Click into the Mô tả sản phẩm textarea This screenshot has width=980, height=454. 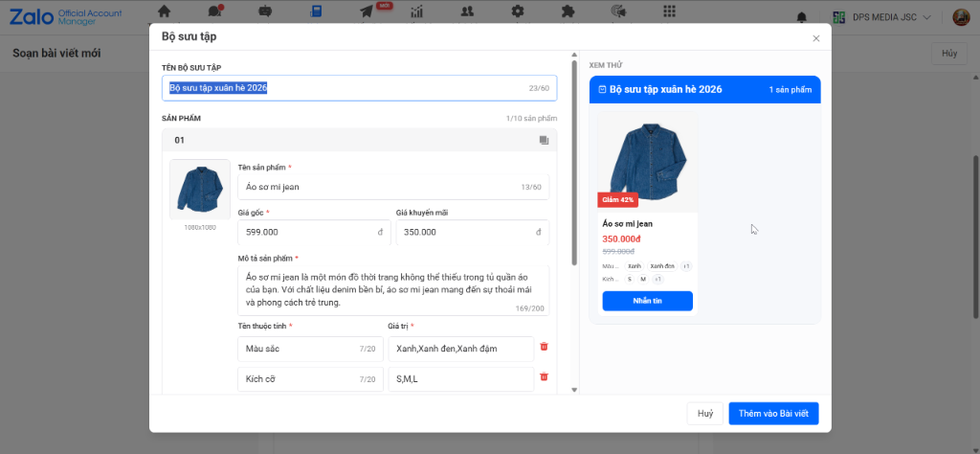tap(393, 290)
